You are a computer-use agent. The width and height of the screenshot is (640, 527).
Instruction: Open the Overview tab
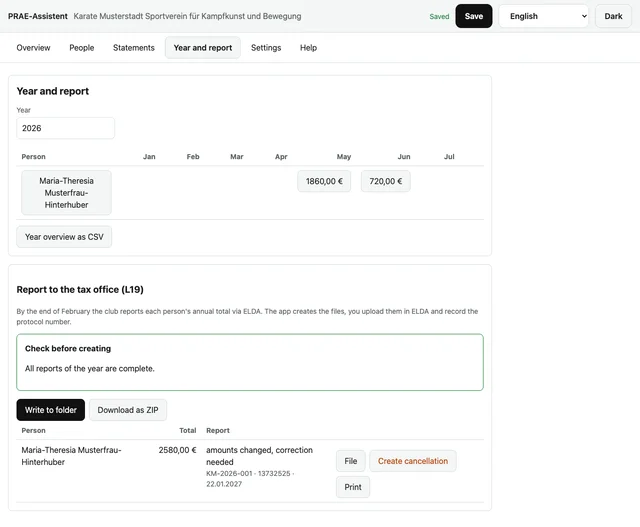coord(33,48)
